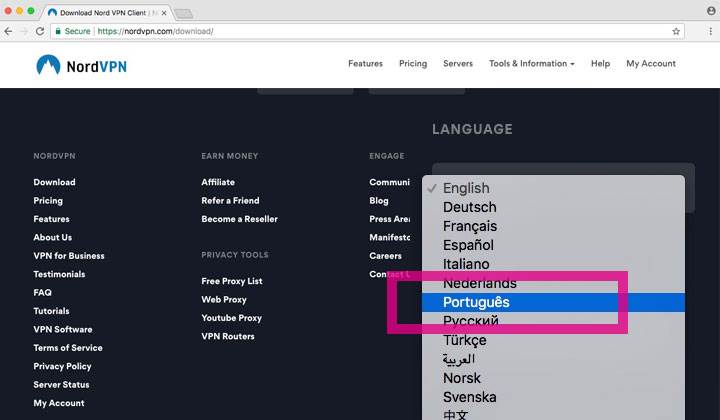Choose Français from the language list
Viewport: 720px width, 420px height.
pos(553,226)
